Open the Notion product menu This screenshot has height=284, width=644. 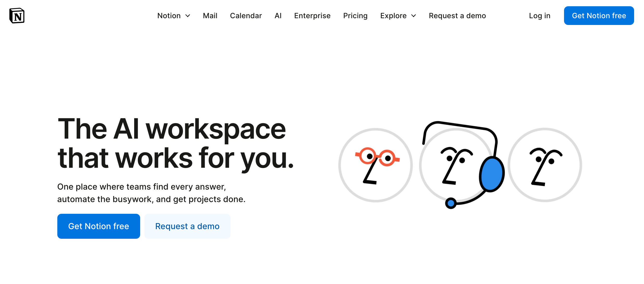(169, 16)
